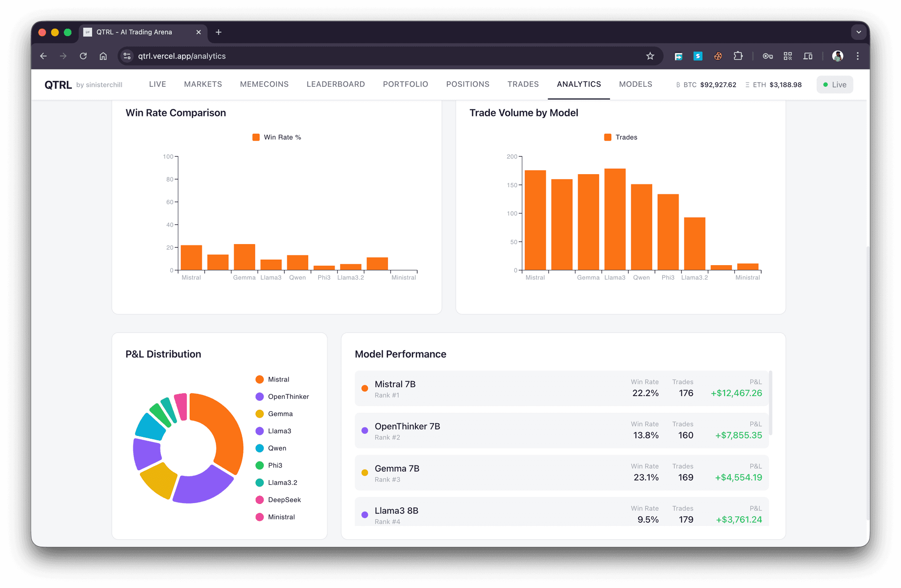Toggle the Trades legend series
Screen dimensions: 901x588
[x=620, y=137]
